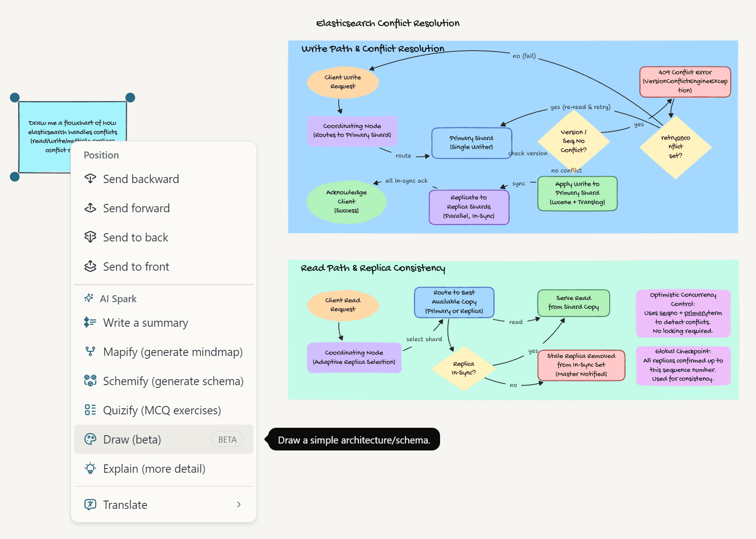
Task: Click the Schemify schema icon
Action: [x=89, y=381]
